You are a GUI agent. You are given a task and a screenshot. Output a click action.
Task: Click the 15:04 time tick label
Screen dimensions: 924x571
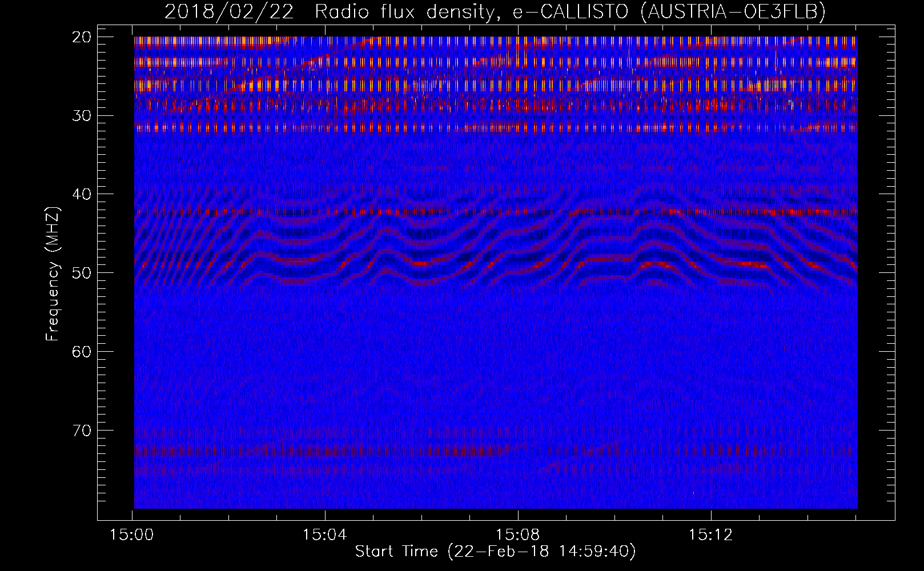325,535
